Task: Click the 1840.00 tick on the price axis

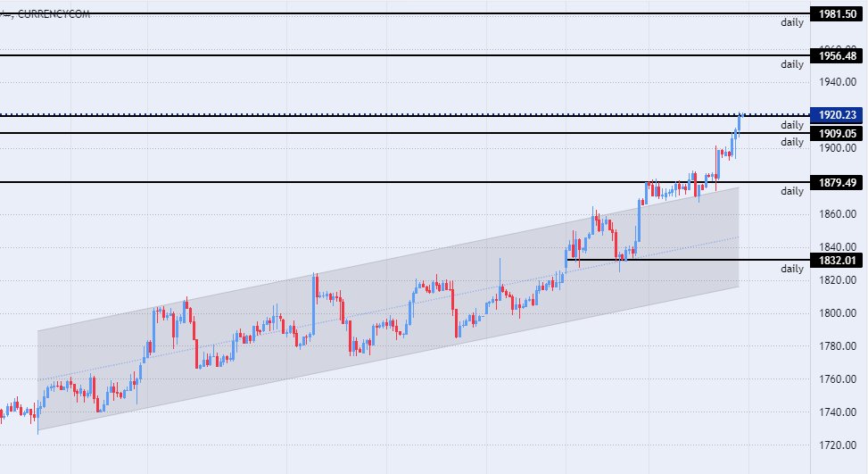Action: [838, 247]
